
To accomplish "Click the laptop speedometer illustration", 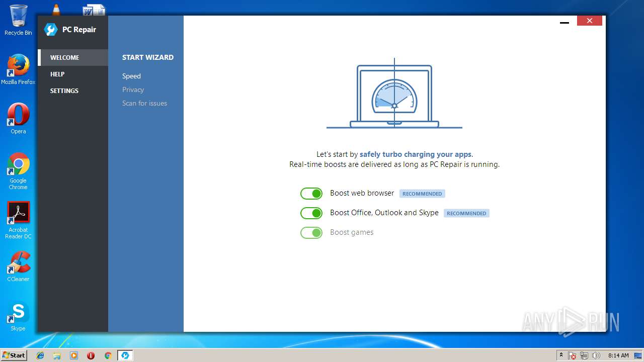I will pos(394,94).
